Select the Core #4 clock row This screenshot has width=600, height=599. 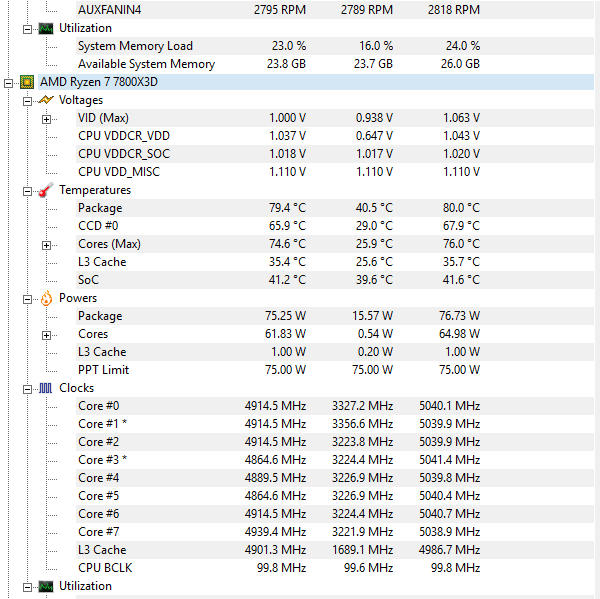point(335,478)
